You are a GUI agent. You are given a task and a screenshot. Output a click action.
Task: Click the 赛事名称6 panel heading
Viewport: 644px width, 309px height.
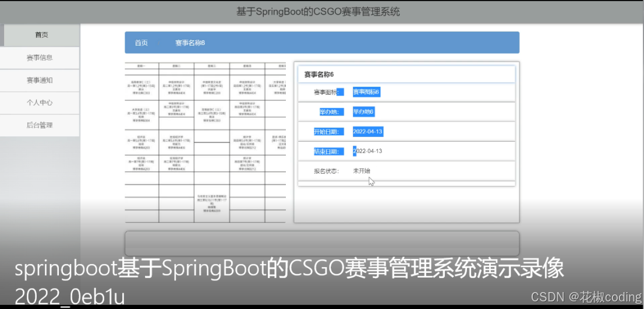(319, 75)
